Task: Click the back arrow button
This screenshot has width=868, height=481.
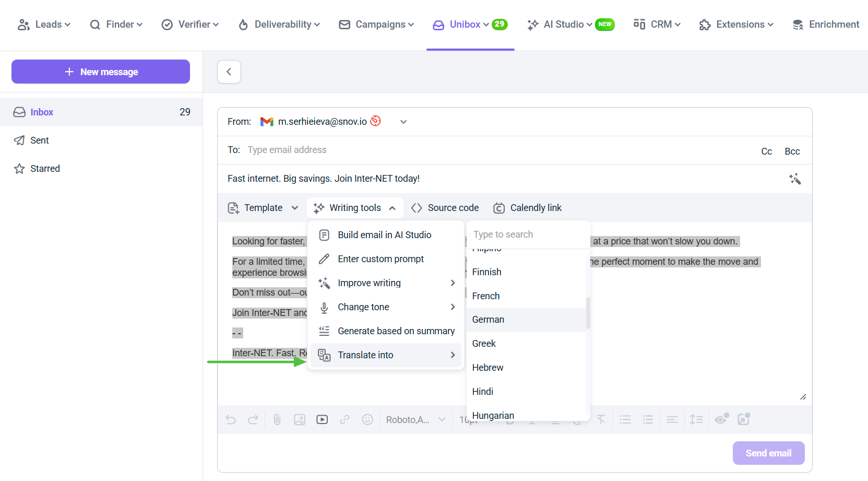Action: coord(229,72)
